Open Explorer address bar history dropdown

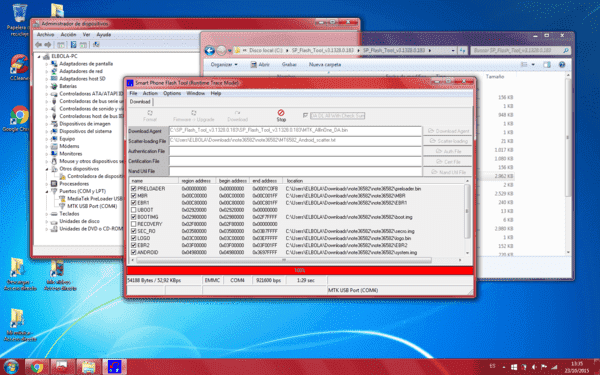453,50
